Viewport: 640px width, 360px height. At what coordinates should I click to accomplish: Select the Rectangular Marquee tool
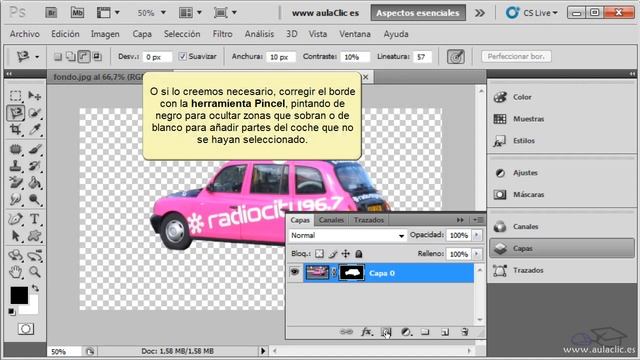pyautogui.click(x=16, y=96)
